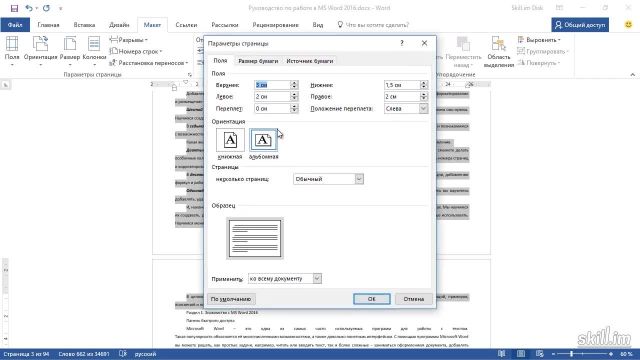Screen dimensions: 640x360
Task: Switch to web layout view icon
Action: click(x=540, y=354)
